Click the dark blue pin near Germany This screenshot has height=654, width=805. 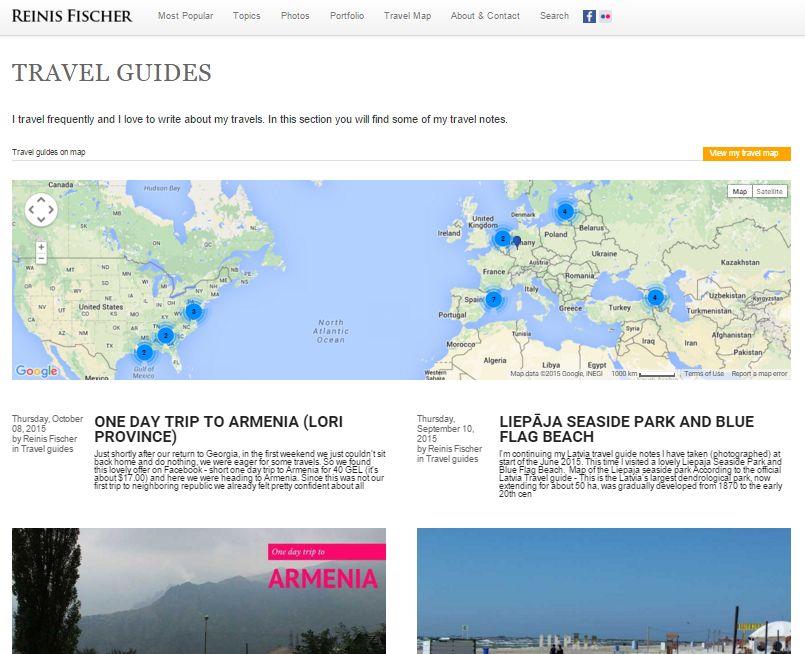[x=517, y=242]
